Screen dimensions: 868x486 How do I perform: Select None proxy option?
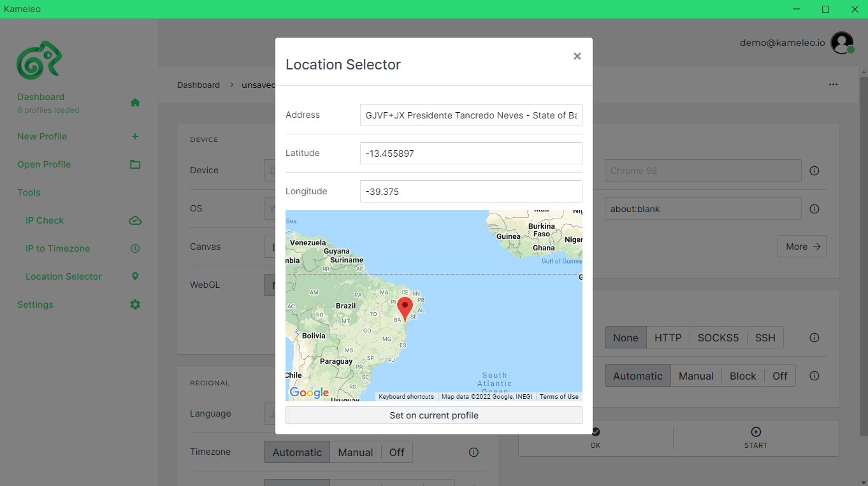pos(625,338)
